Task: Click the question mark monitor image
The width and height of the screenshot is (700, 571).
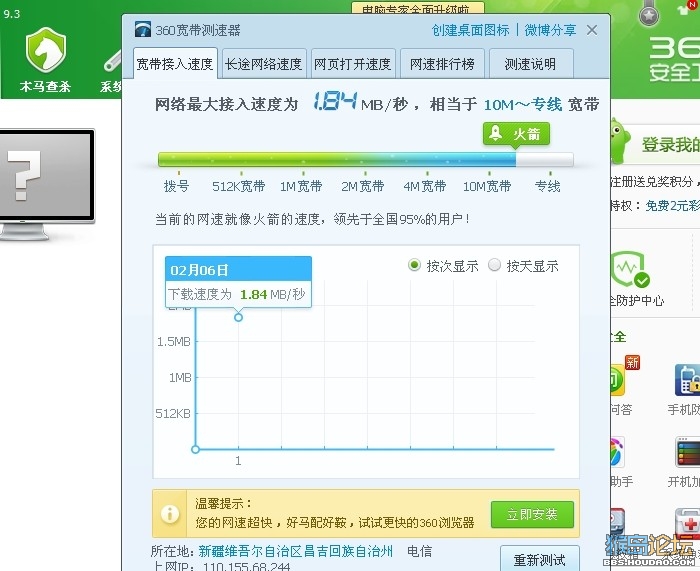Action: coord(46,184)
